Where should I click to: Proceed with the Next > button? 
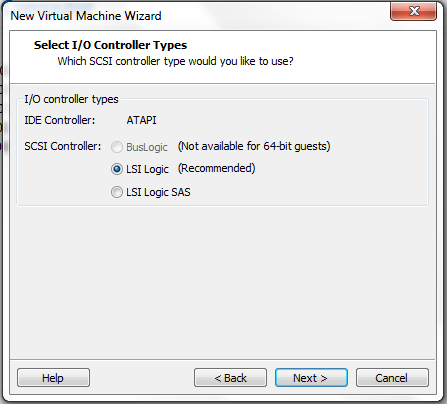(x=311, y=378)
